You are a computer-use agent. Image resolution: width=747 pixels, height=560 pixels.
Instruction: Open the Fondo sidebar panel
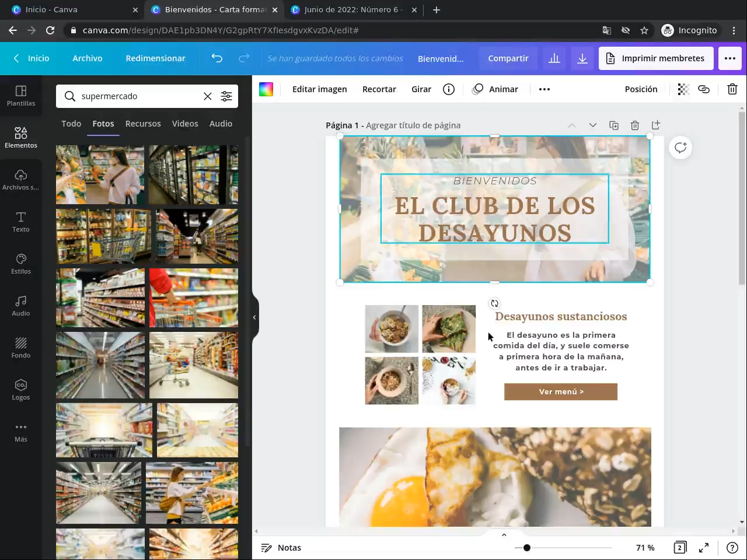(21, 348)
